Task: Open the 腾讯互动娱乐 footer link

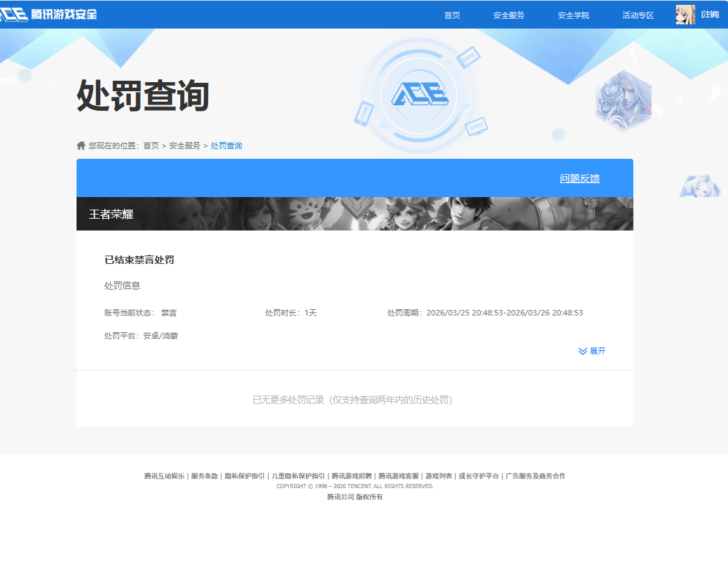Action: pyautogui.click(x=164, y=476)
